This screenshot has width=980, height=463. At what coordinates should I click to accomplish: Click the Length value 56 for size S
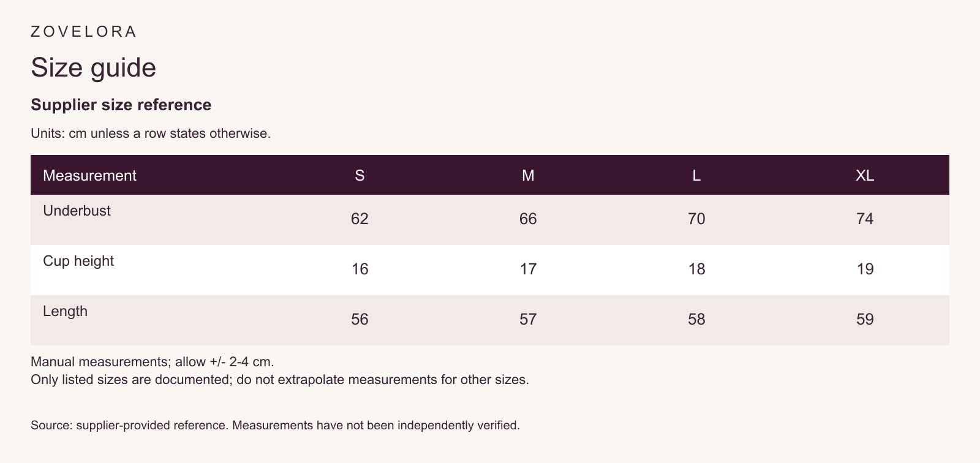[x=360, y=319]
